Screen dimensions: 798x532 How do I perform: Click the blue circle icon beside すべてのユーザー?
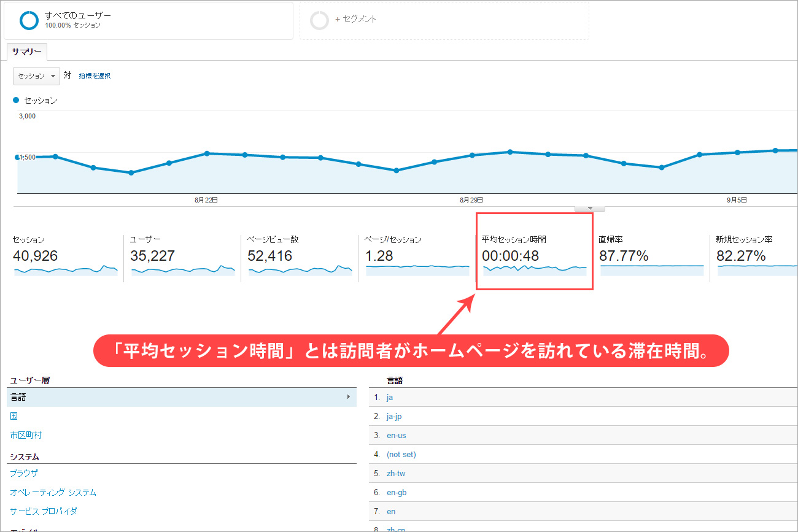point(29,20)
